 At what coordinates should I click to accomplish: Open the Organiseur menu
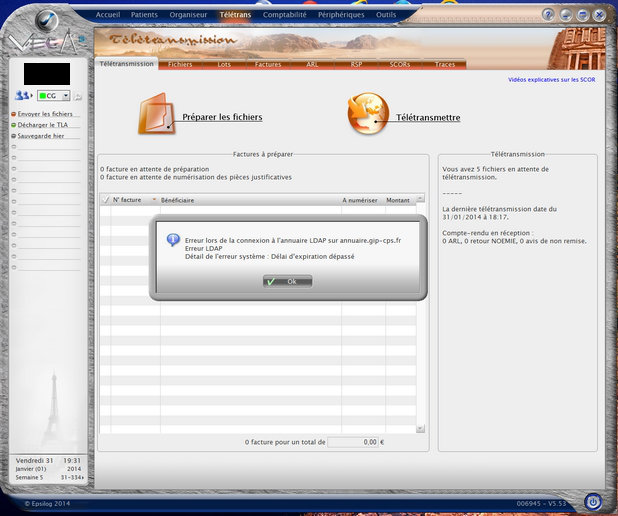[x=188, y=15]
